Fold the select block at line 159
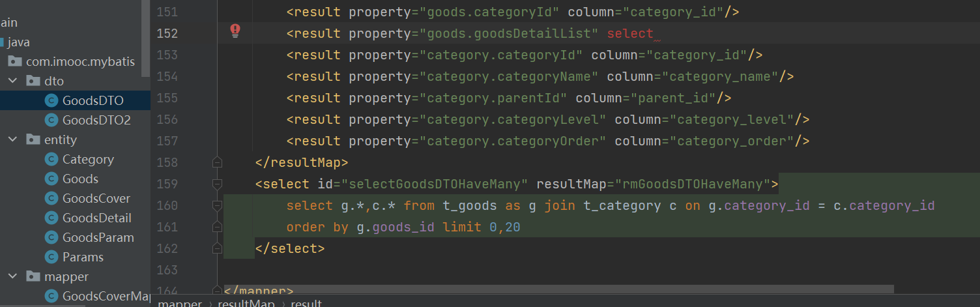980x307 pixels. tap(217, 184)
